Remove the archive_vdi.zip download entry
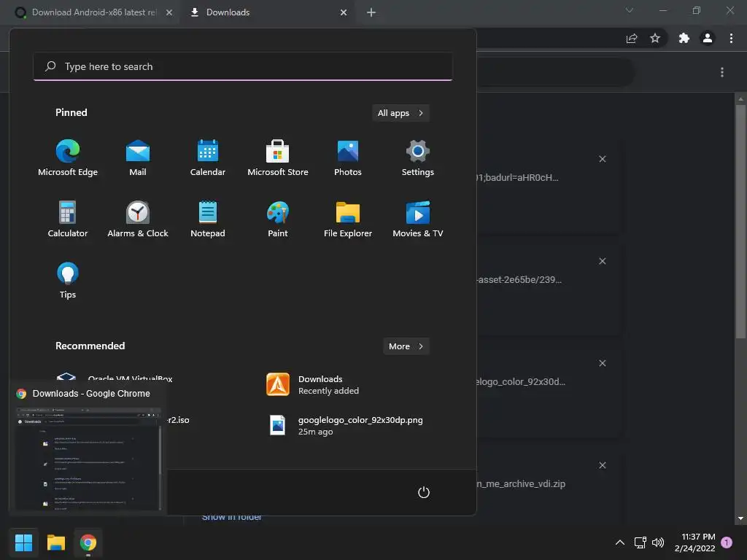The image size is (747, 560). coord(602,465)
